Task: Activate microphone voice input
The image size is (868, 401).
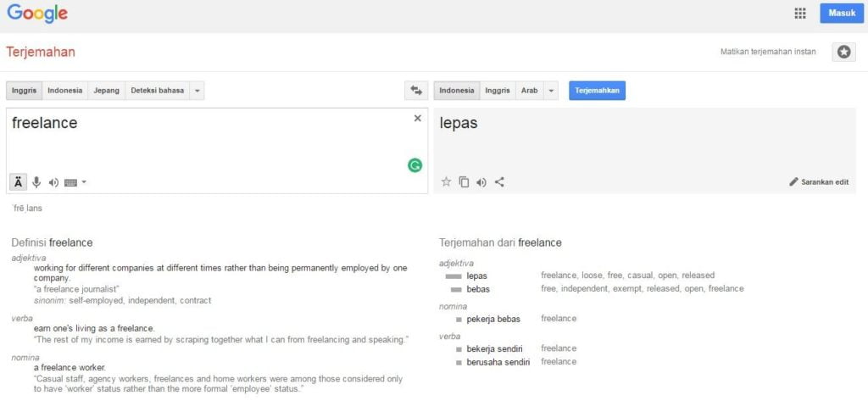Action: 36,181
